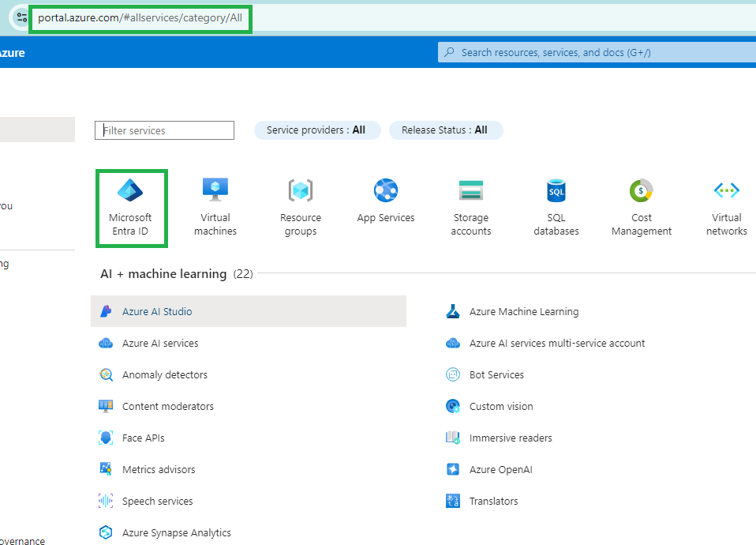Open Azure OpenAI service link
This screenshot has width=756, height=545.
click(x=501, y=470)
